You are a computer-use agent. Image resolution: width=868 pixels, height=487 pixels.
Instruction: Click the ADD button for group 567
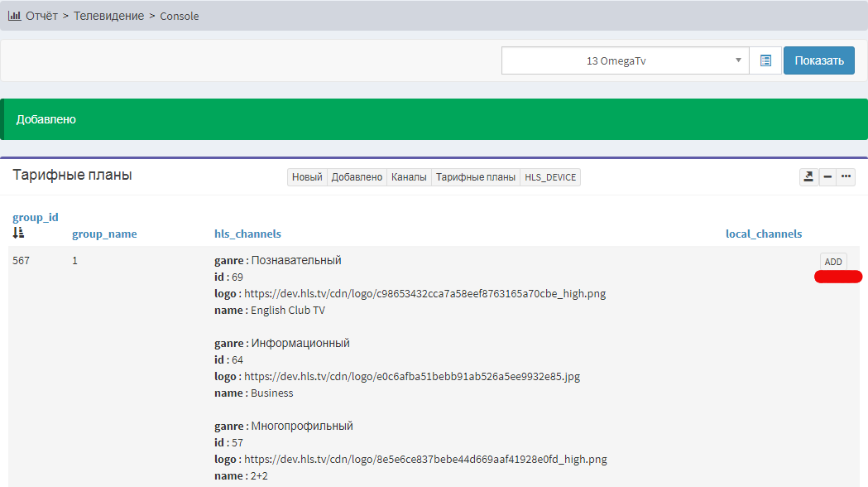tap(833, 262)
